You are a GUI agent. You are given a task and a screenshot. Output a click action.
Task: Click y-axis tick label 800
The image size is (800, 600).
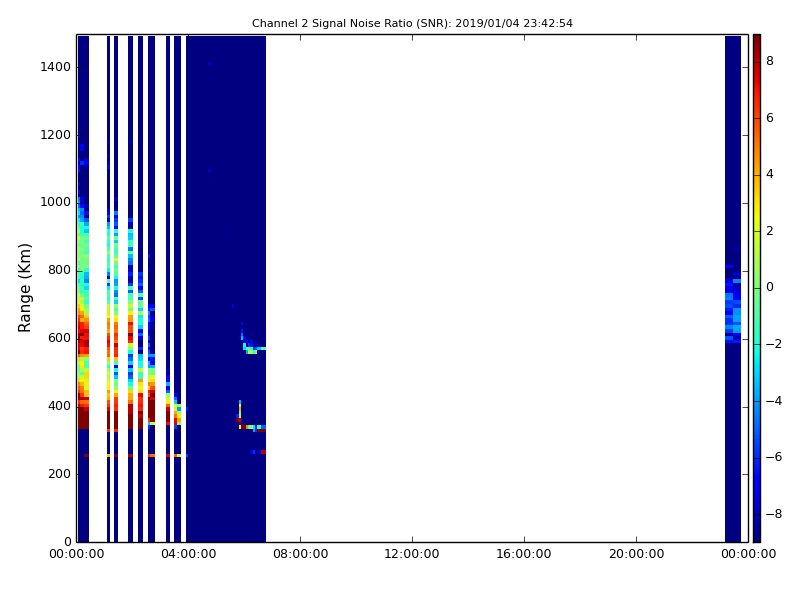(59, 270)
